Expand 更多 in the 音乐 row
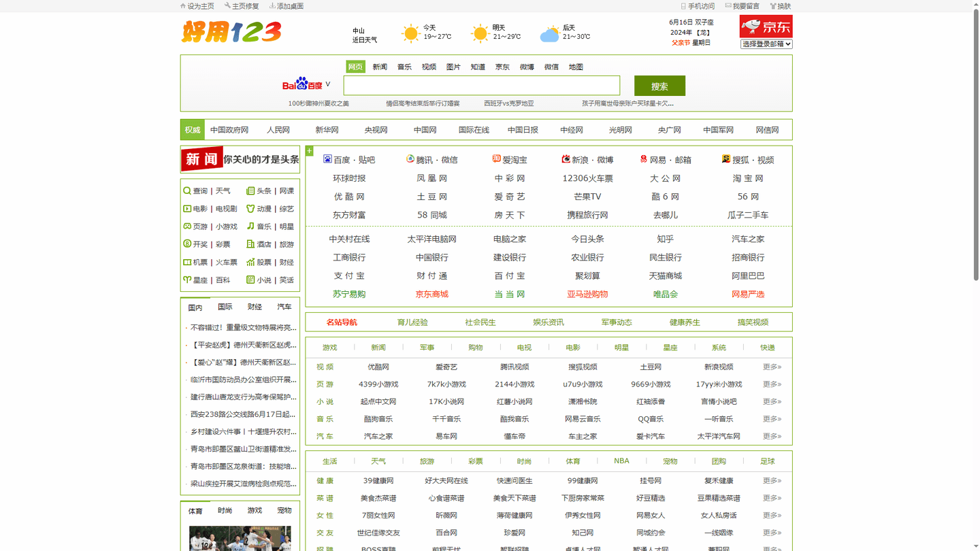 pos(772,418)
